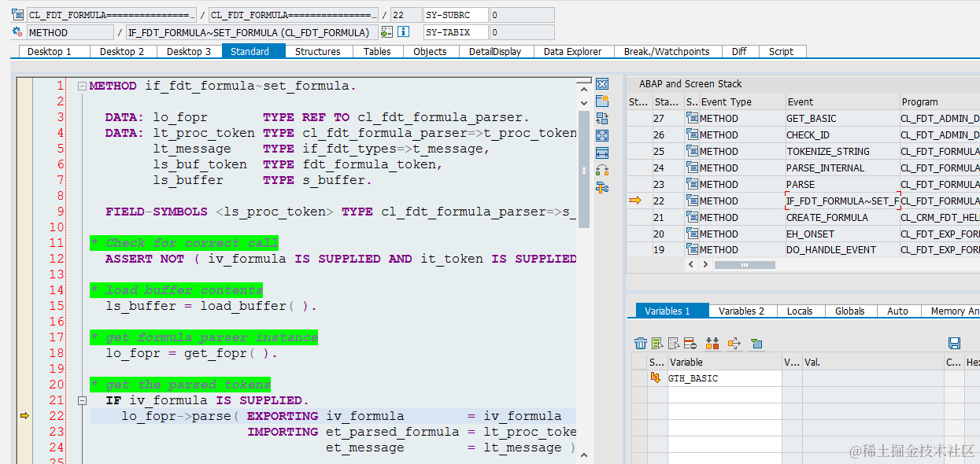Image resolution: width=980 pixels, height=464 pixels.
Task: Open tool services with the wrench icon
Action: tap(602, 187)
